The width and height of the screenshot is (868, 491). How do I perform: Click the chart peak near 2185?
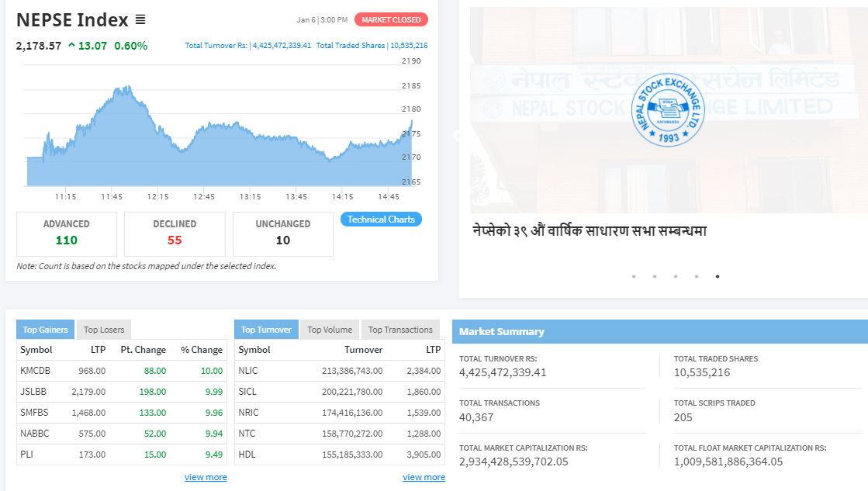[x=127, y=88]
